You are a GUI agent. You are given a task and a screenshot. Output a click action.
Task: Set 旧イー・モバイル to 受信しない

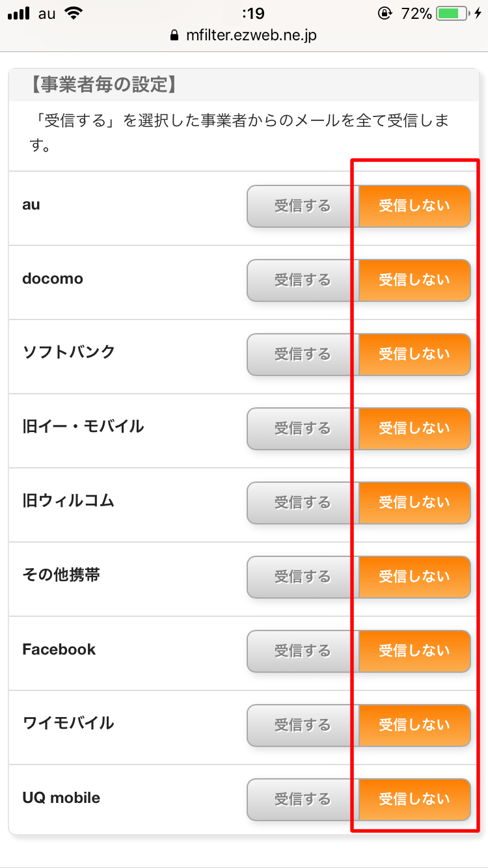tap(414, 429)
